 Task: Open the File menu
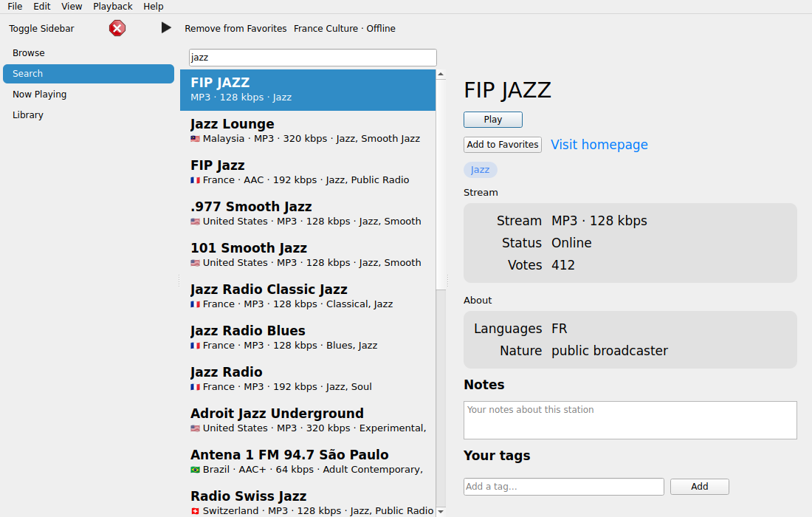click(15, 6)
